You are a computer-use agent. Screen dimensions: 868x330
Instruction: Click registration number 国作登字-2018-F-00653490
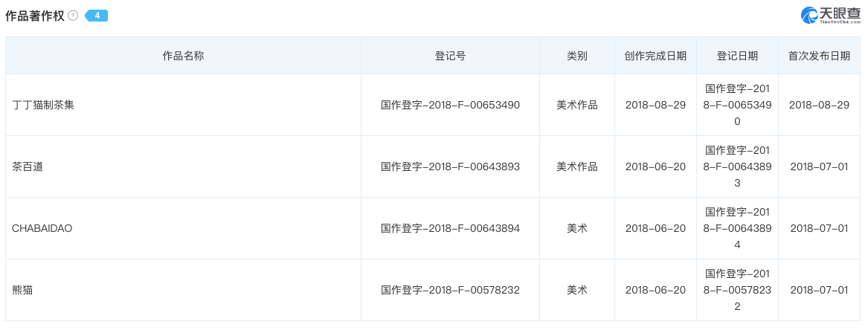coord(450,105)
